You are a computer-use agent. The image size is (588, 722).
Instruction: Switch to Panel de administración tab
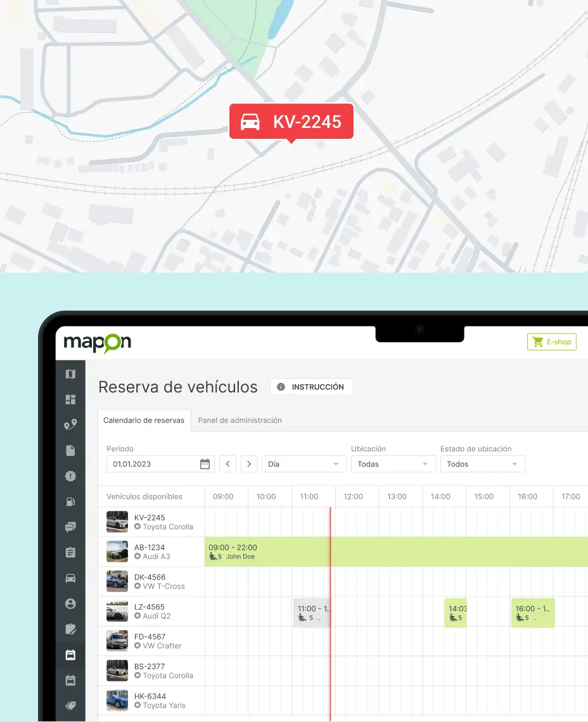(x=240, y=420)
